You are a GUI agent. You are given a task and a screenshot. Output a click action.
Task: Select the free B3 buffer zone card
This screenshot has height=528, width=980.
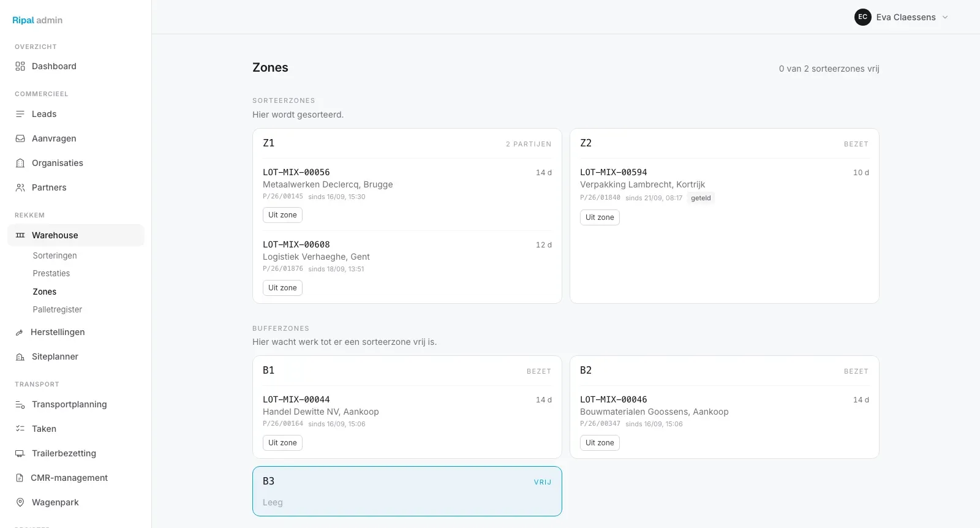(x=407, y=491)
